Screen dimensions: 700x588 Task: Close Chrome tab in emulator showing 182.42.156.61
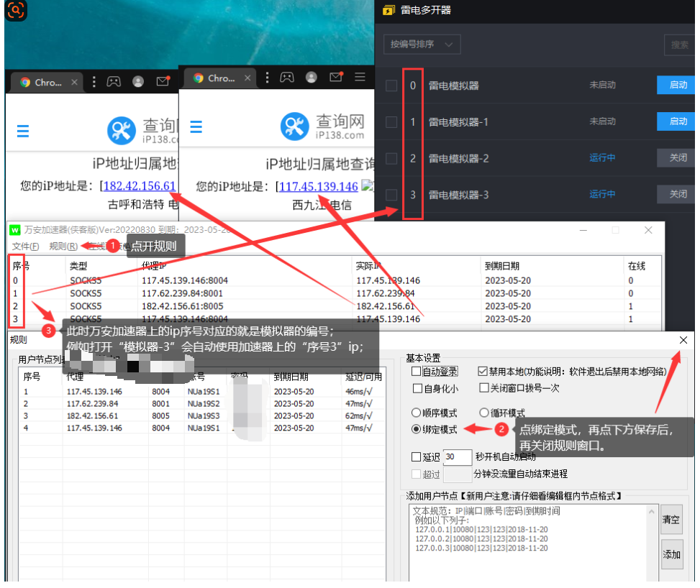[75, 82]
